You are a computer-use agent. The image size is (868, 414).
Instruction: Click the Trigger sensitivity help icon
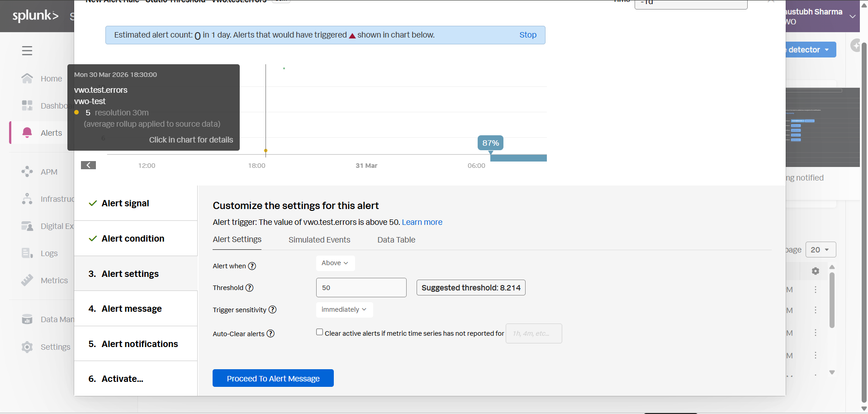(x=272, y=309)
